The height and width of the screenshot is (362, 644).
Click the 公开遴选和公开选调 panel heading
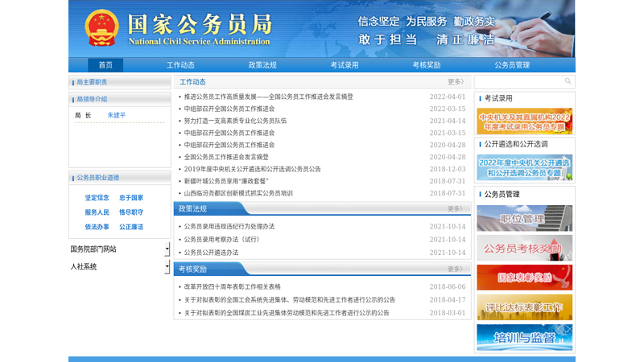tap(516, 144)
